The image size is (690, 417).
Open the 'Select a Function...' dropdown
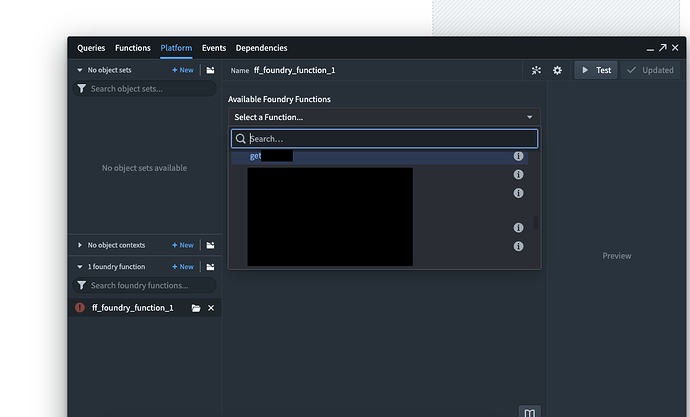point(384,117)
